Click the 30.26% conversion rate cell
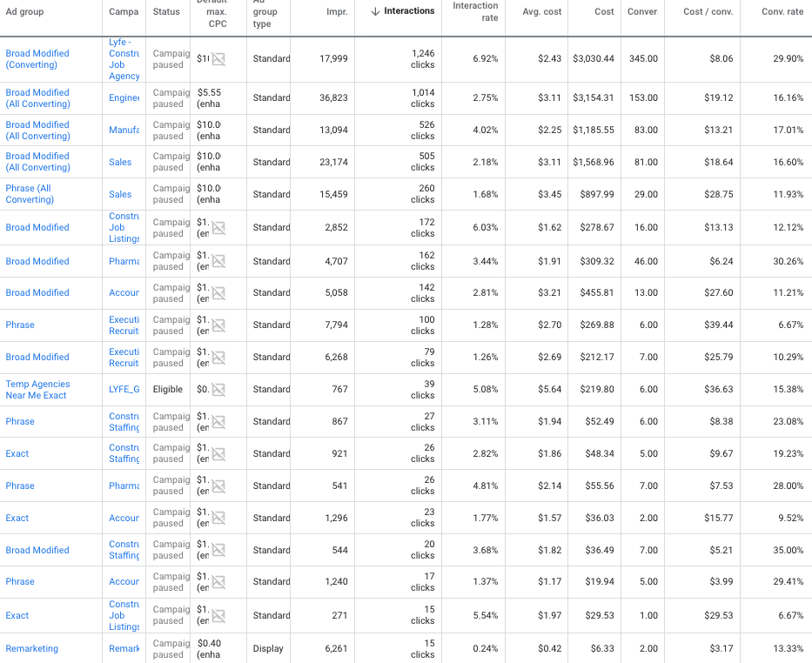This screenshot has width=812, height=663. (x=789, y=261)
